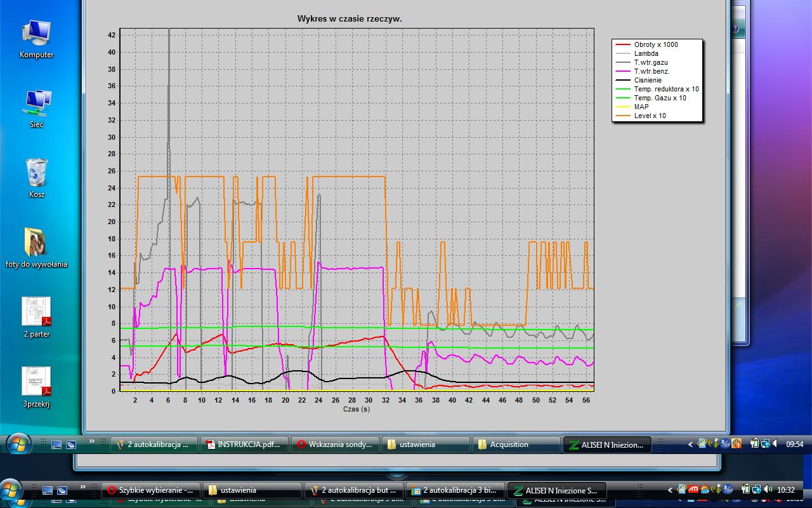
Task: Click the 10:32 system clock
Action: click(785, 490)
